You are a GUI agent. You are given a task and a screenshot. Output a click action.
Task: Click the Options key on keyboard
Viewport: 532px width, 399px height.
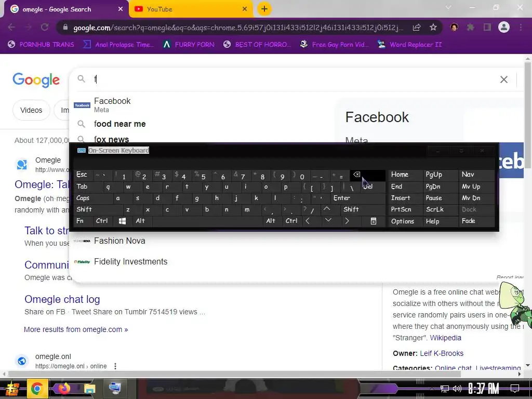click(x=404, y=221)
